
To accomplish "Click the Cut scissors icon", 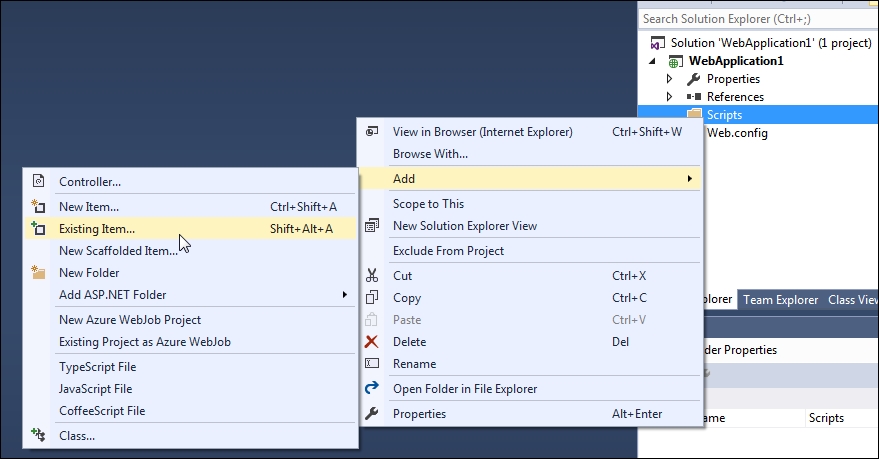I will (372, 275).
